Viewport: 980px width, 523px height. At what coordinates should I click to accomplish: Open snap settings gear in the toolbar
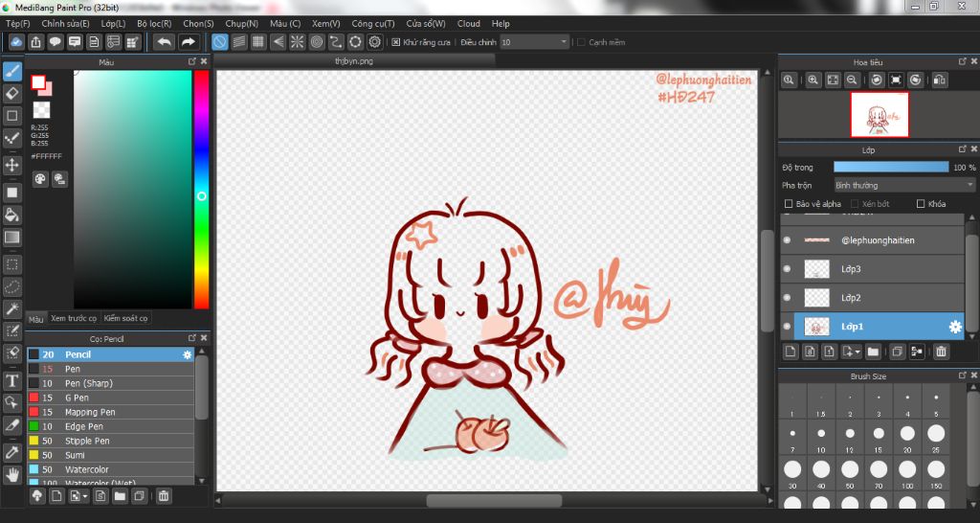coord(375,42)
